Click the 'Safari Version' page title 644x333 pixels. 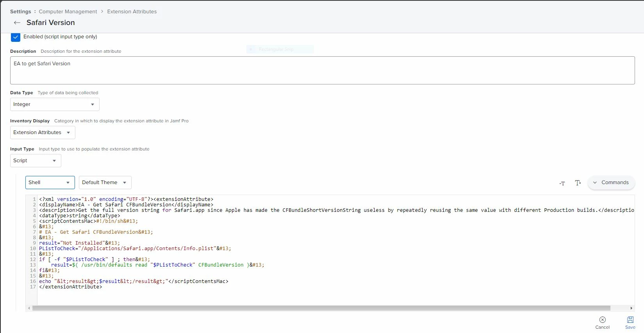point(51,23)
